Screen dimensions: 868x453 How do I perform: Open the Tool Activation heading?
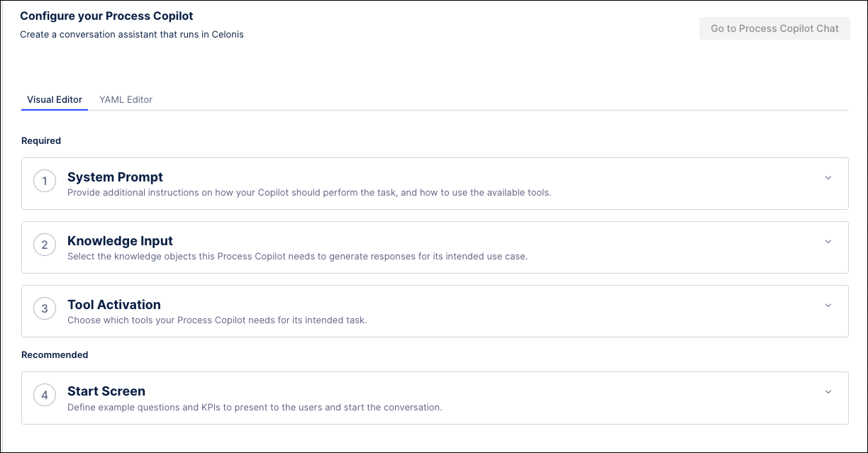point(114,305)
